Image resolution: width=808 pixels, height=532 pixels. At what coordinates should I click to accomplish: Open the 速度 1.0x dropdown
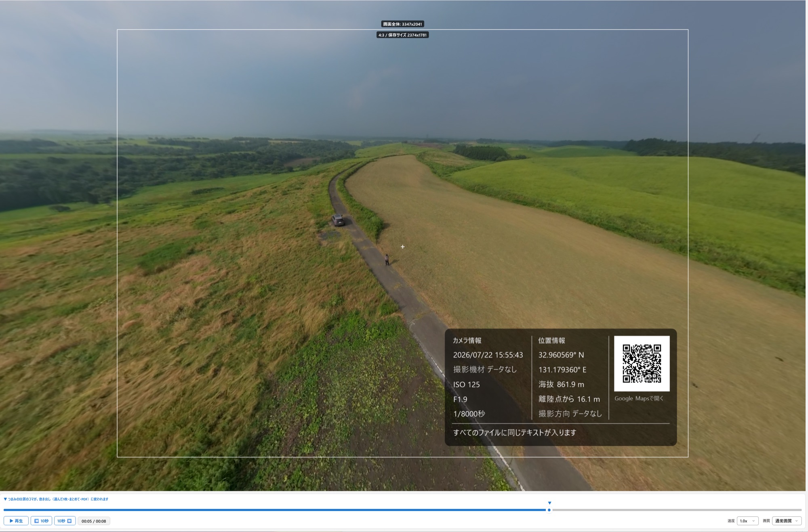747,521
